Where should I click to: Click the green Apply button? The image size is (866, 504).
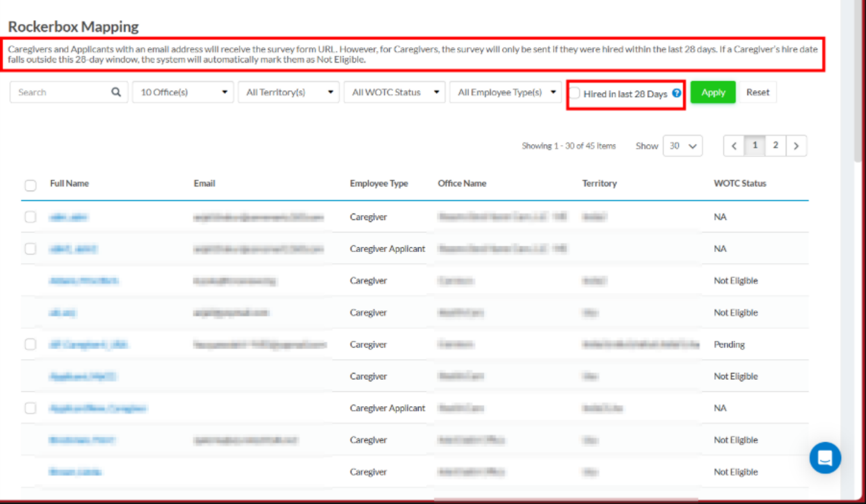[713, 92]
